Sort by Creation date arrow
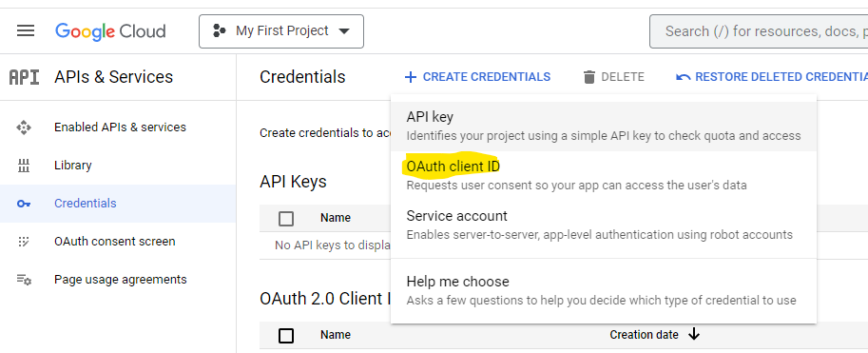868x353 pixels. (694, 334)
